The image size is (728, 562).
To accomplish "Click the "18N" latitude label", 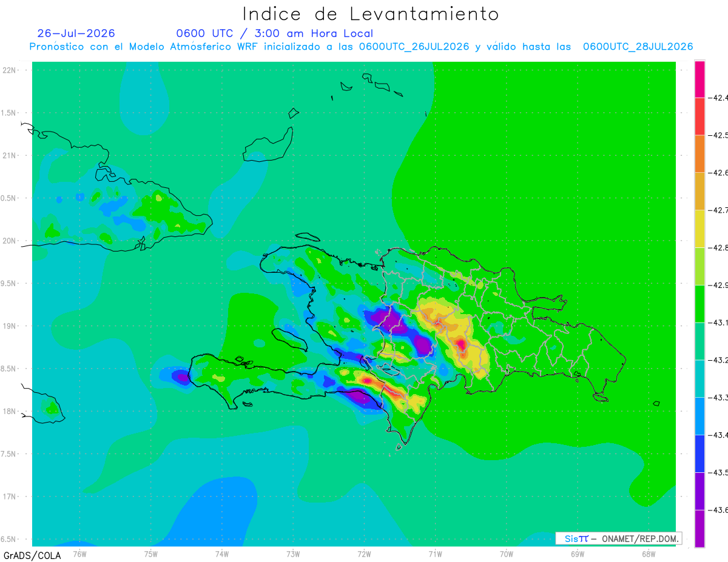I will pyautogui.click(x=10, y=412).
